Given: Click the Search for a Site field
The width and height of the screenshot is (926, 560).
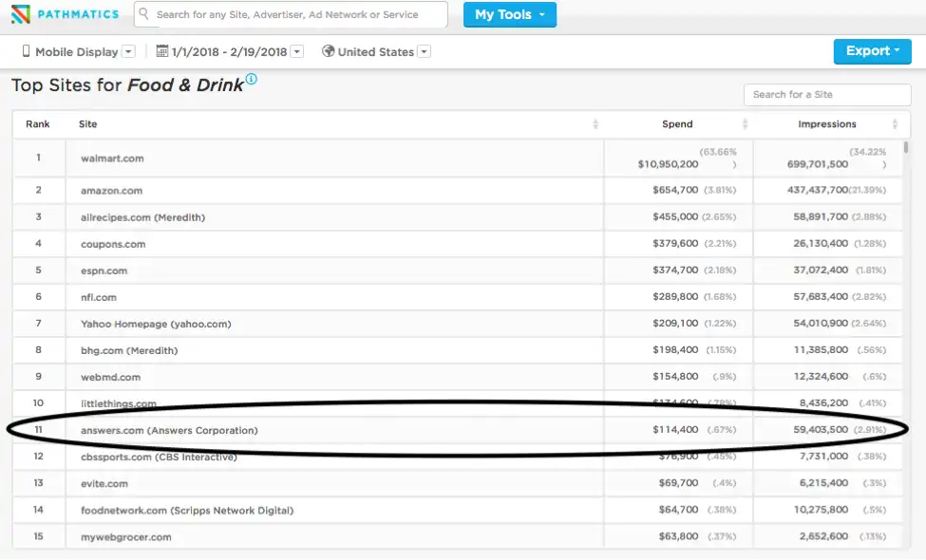Looking at the screenshot, I should (x=827, y=94).
